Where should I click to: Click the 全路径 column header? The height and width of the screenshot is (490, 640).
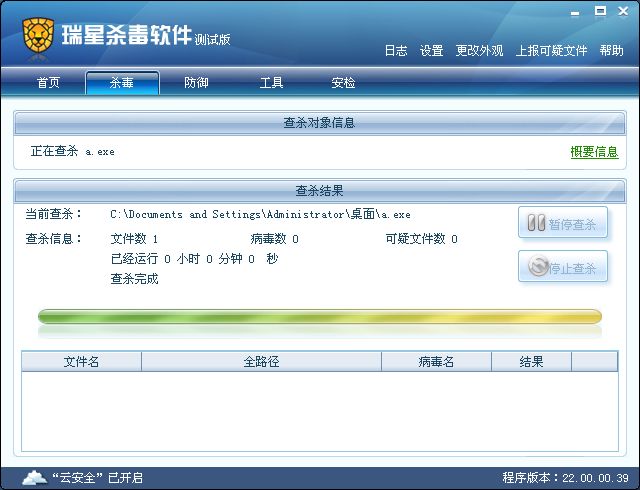(x=261, y=361)
